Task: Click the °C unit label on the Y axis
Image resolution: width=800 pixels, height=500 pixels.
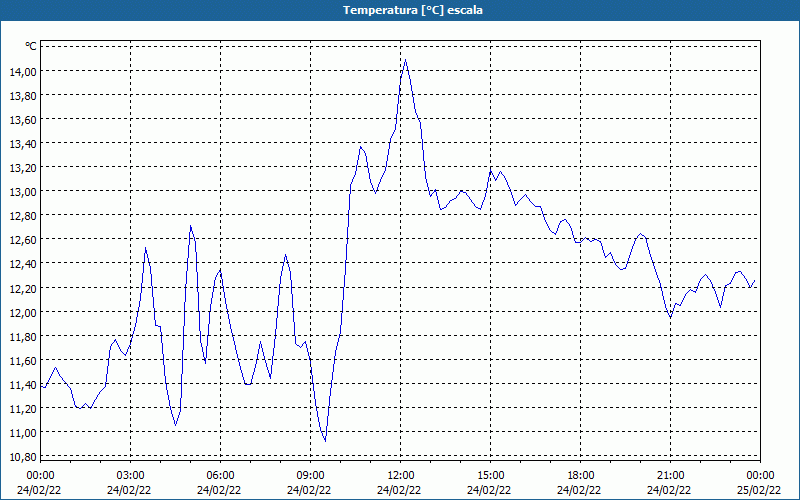Action: tap(31, 46)
